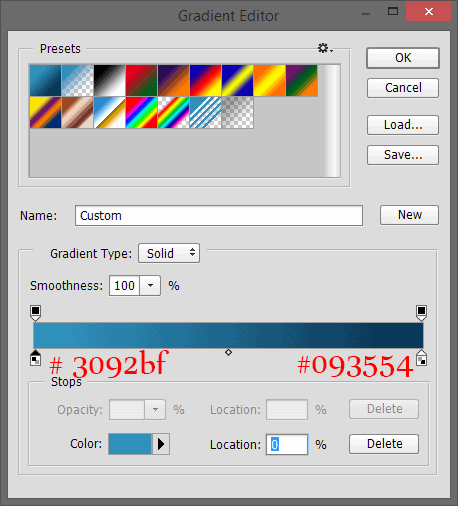The width and height of the screenshot is (458, 506).
Task: Select the right opacity stop above gradient
Action: click(421, 313)
